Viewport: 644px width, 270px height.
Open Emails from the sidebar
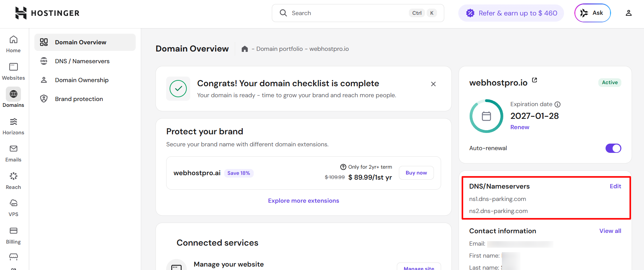[x=13, y=154]
